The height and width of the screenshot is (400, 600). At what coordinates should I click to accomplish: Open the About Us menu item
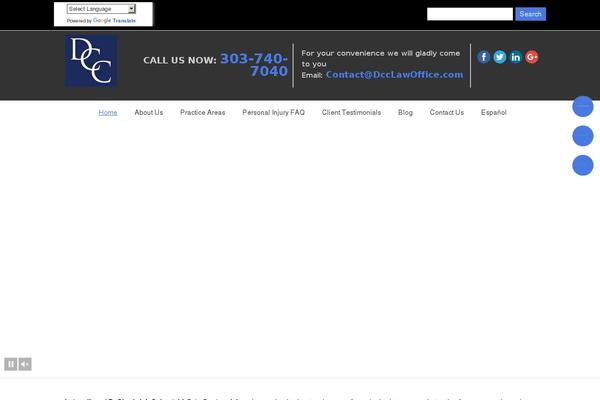pos(149,113)
